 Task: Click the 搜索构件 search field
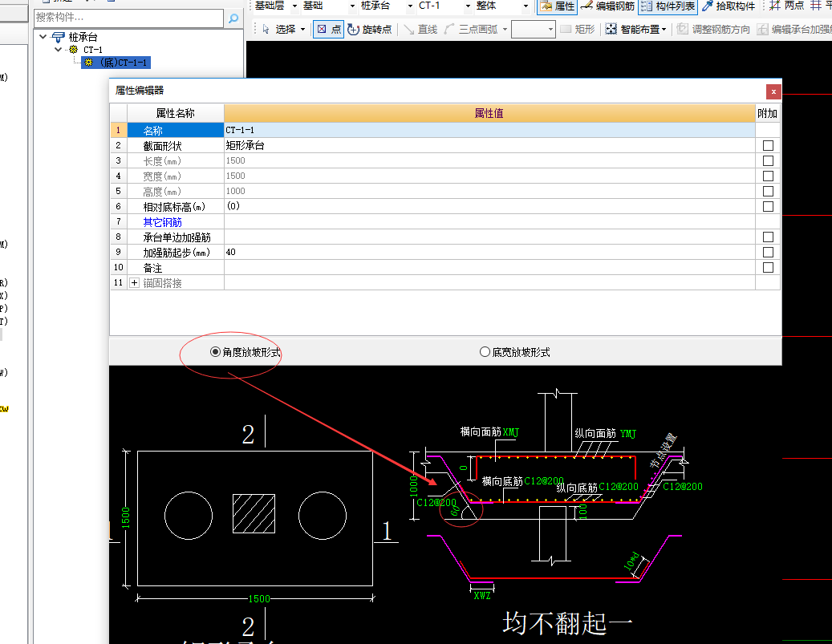(128, 18)
